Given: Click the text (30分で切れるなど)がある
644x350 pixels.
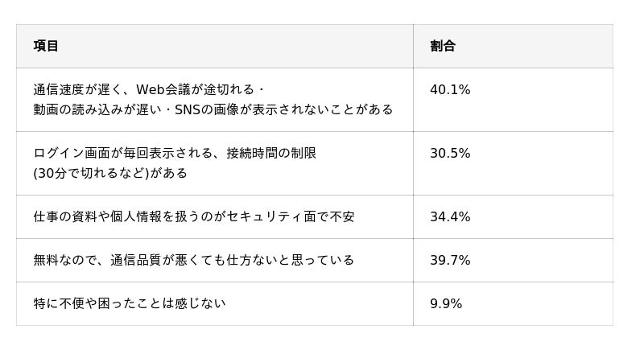Looking at the screenshot, I should 110,173.
